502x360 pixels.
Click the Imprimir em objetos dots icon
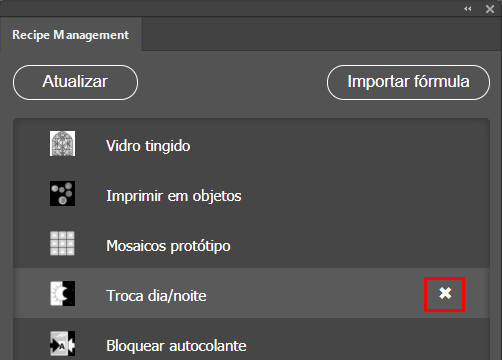click(x=62, y=193)
